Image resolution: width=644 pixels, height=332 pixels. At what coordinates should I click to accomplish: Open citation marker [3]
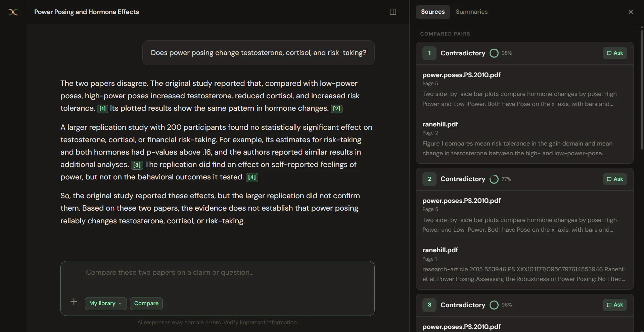pos(137,165)
